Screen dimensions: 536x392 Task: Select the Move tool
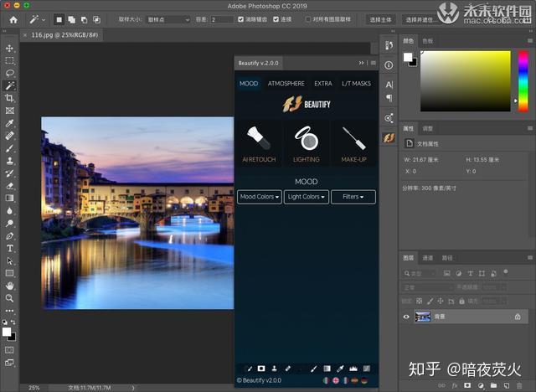coord(9,49)
